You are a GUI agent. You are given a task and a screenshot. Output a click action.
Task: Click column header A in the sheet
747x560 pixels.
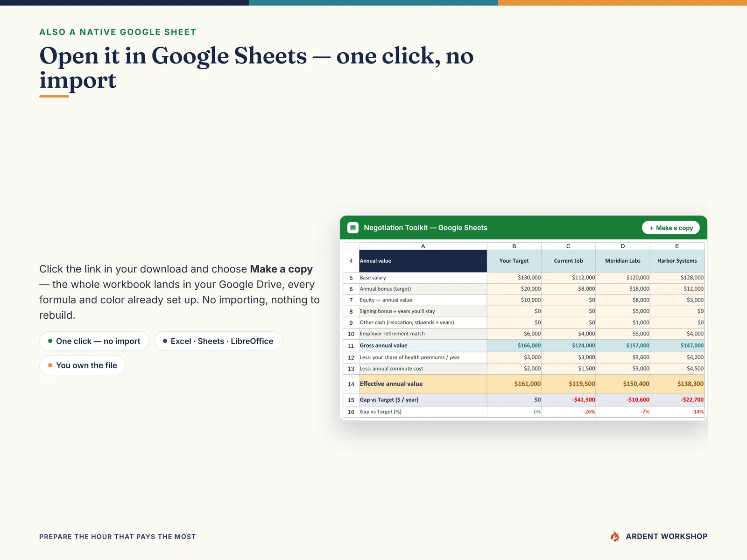[x=423, y=246]
